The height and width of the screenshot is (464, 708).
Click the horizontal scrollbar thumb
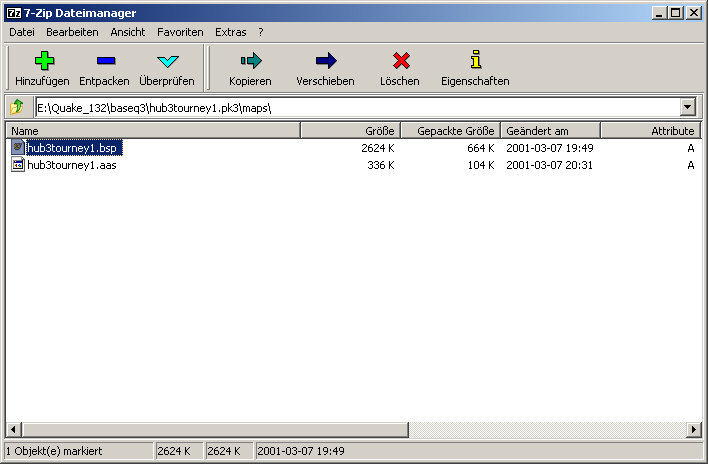[x=215, y=429]
